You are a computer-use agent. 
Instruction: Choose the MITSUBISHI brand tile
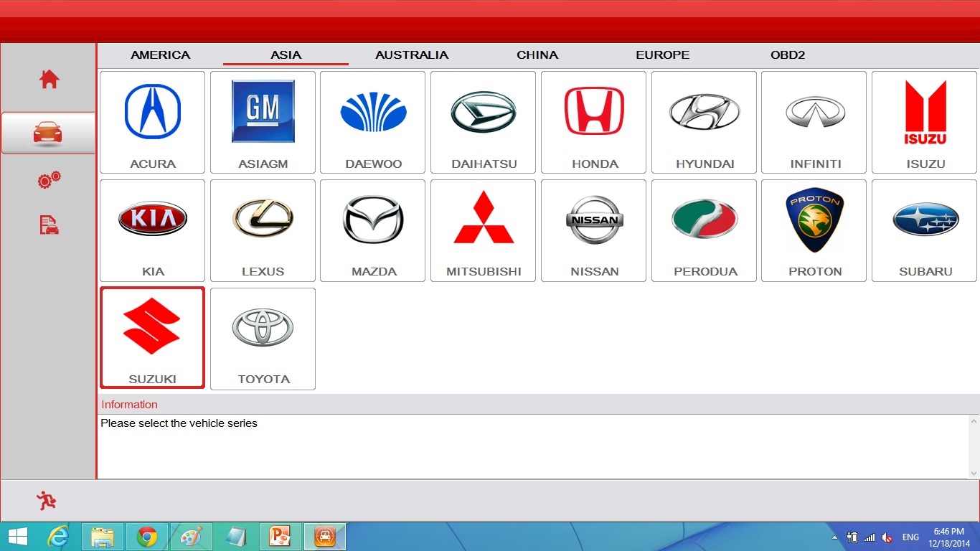pyautogui.click(x=484, y=230)
